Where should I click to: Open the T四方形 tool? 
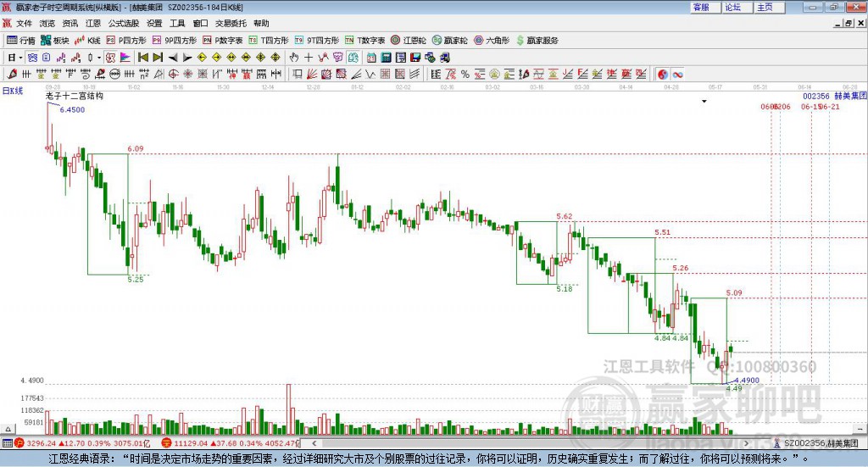point(269,41)
